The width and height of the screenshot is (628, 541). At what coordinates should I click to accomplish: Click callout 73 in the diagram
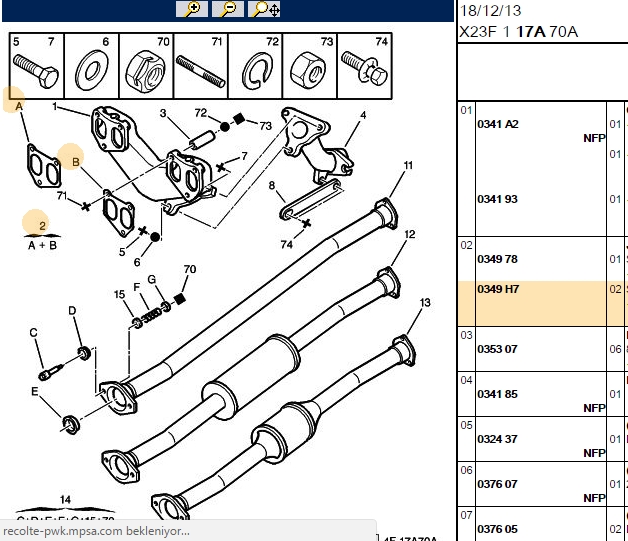(x=266, y=126)
